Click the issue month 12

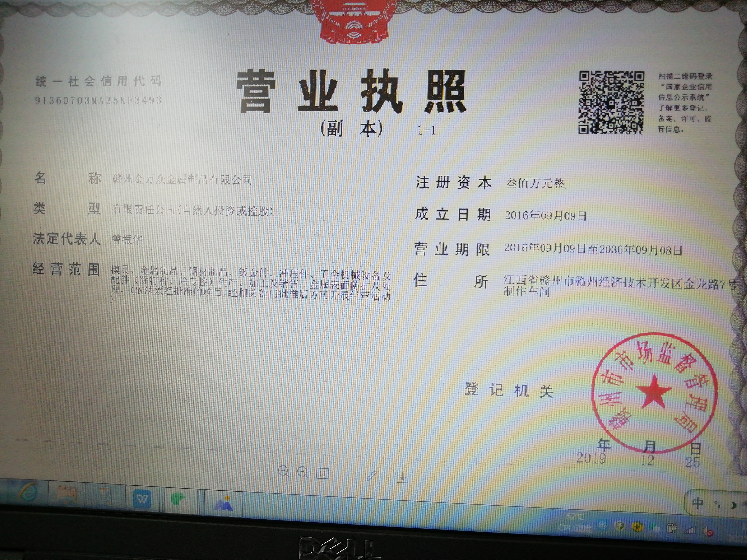647,460
